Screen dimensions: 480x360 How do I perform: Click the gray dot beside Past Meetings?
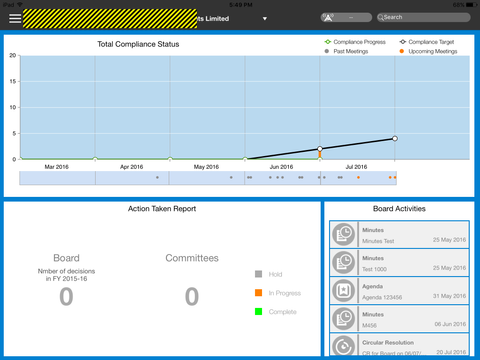click(x=327, y=51)
